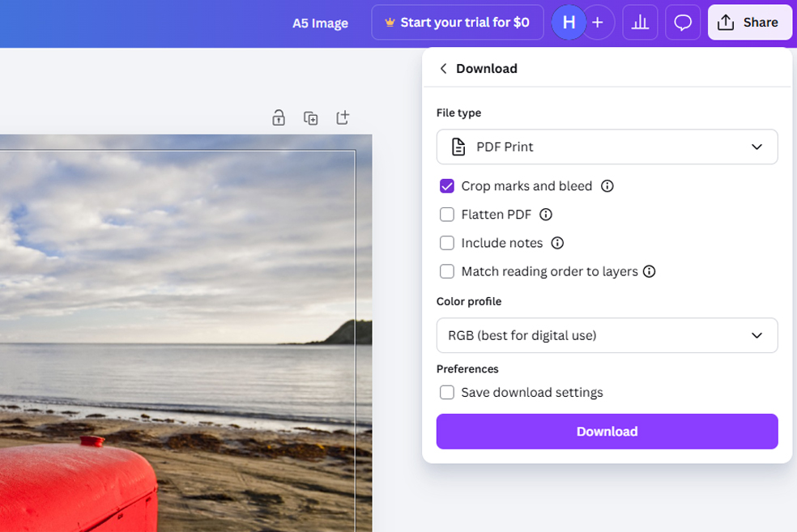Click the info icon next to Flatten PDF
The width and height of the screenshot is (797, 532).
coord(545,215)
